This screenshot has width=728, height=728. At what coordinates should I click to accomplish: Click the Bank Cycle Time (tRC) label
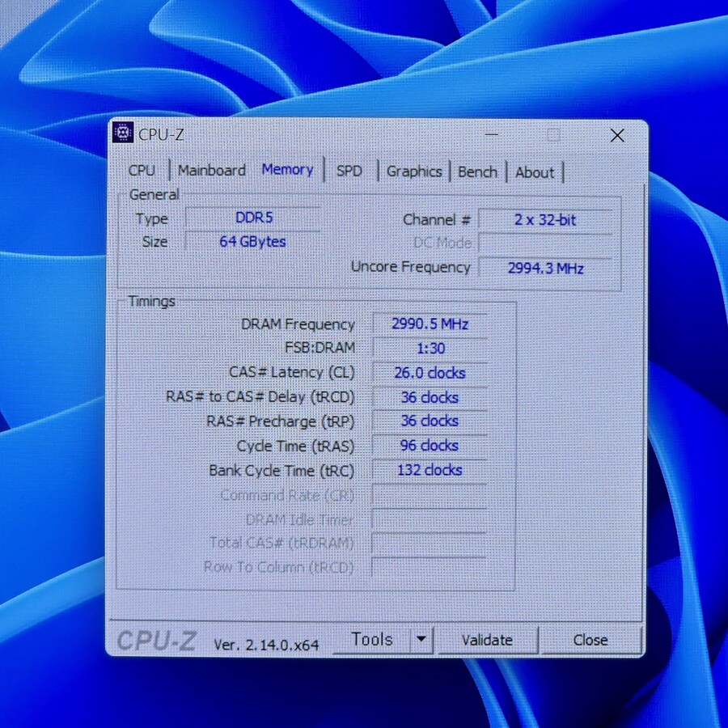click(x=281, y=471)
